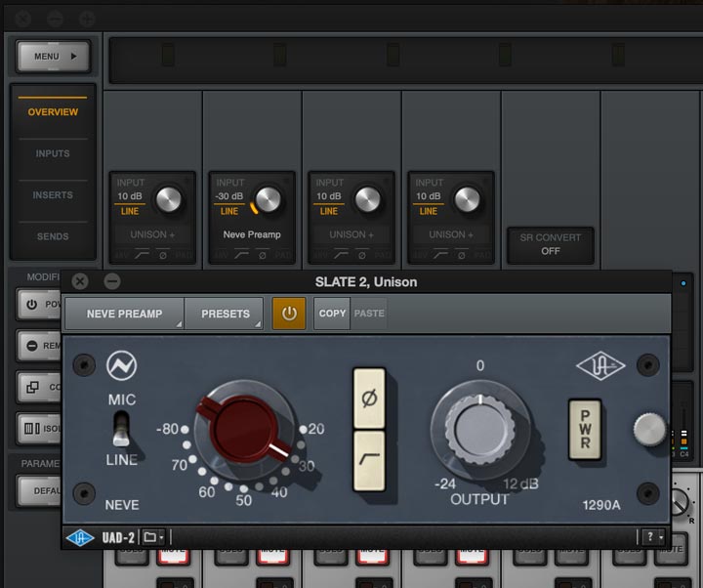The height and width of the screenshot is (588, 703).
Task: Switch to the INSERTS view
Action: 53,195
